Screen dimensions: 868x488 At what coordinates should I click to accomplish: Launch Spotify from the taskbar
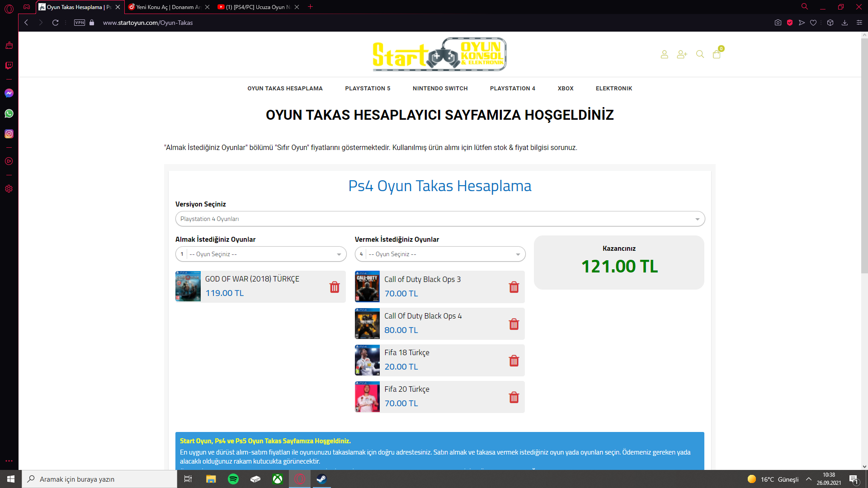pos(233,479)
